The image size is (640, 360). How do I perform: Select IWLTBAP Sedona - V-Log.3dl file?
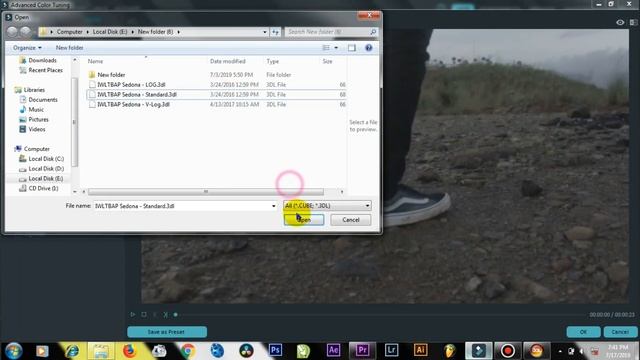133,104
